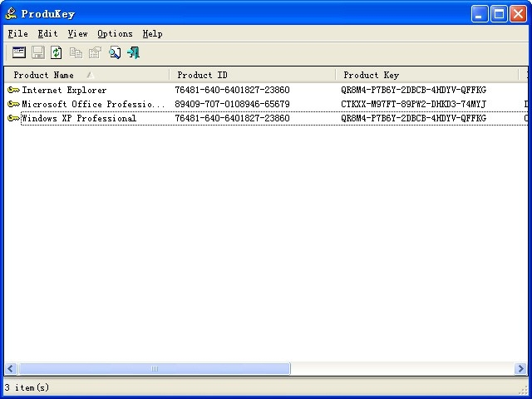This screenshot has width=532, height=399.
Task: Click the Find magnifier toolbar icon
Action: [x=115, y=52]
